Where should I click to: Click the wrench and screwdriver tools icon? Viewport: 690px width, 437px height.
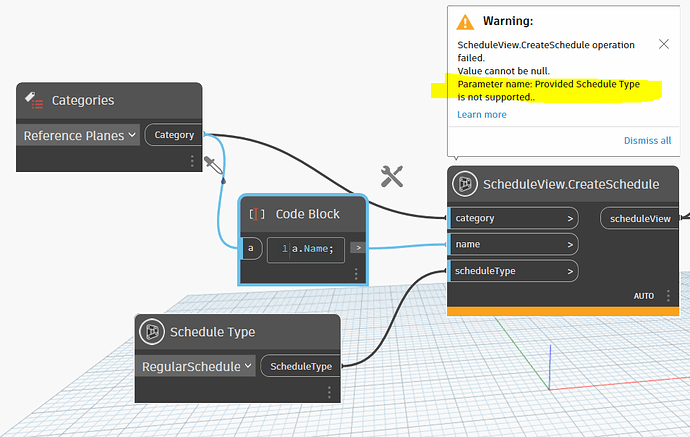pos(392,176)
